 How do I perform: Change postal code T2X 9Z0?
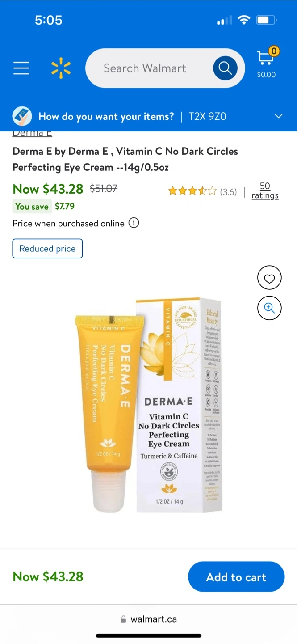pos(208,117)
